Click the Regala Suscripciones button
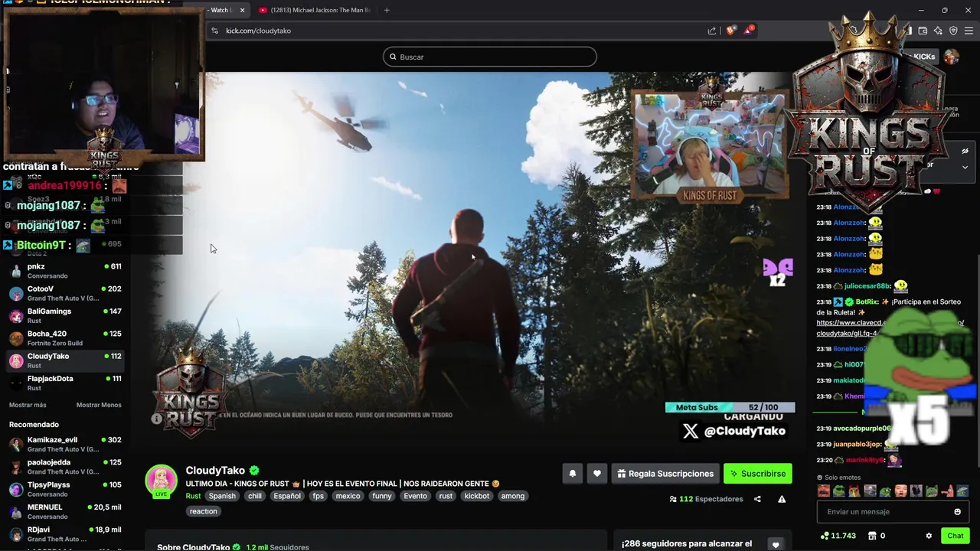 [x=665, y=474]
